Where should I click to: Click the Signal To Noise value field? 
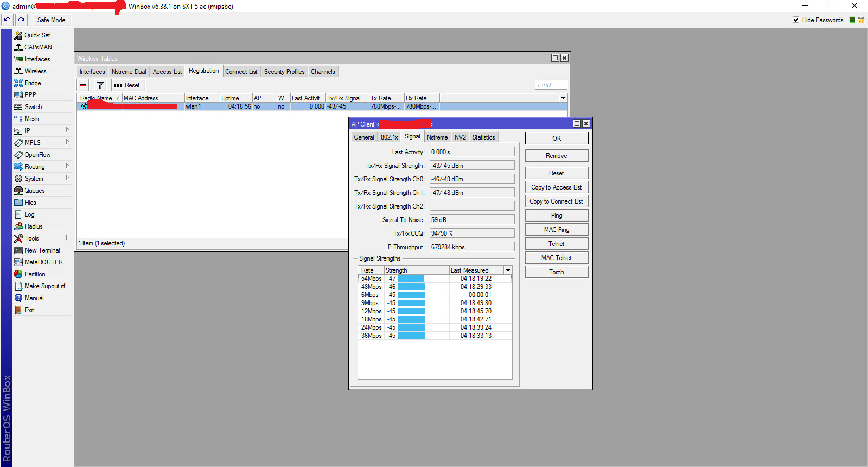tap(472, 220)
